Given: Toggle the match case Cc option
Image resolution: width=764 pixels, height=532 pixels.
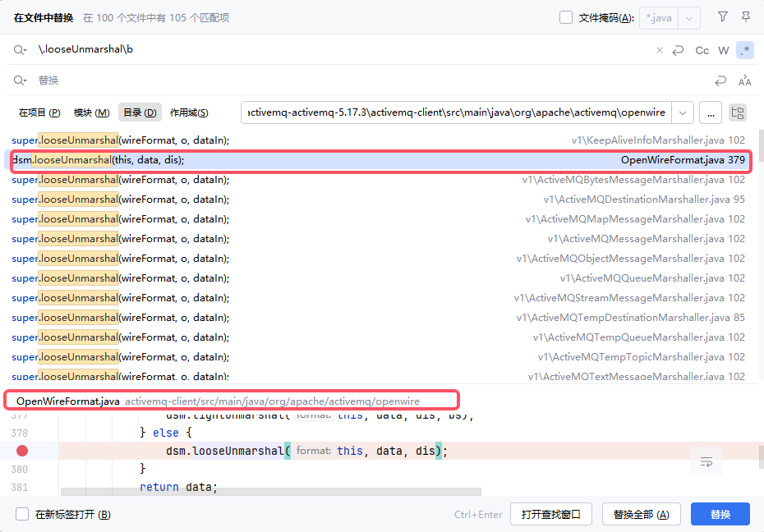Looking at the screenshot, I should tap(702, 50).
